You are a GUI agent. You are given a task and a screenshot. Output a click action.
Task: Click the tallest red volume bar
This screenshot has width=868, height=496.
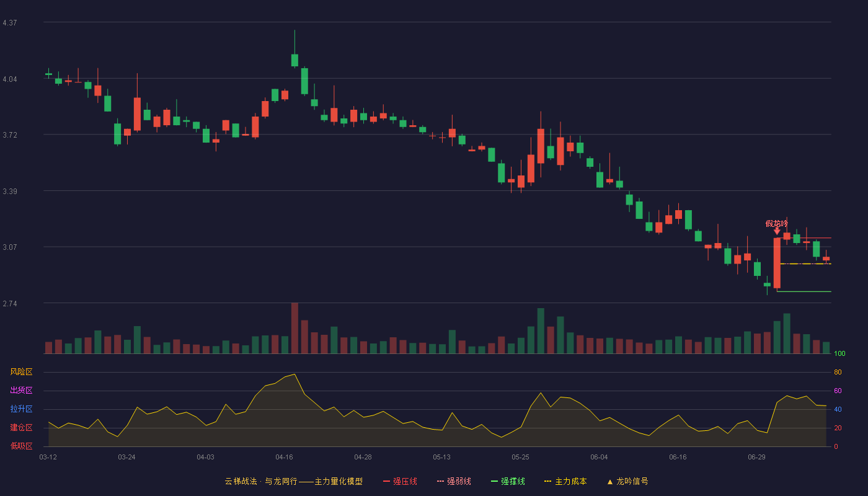(x=294, y=328)
